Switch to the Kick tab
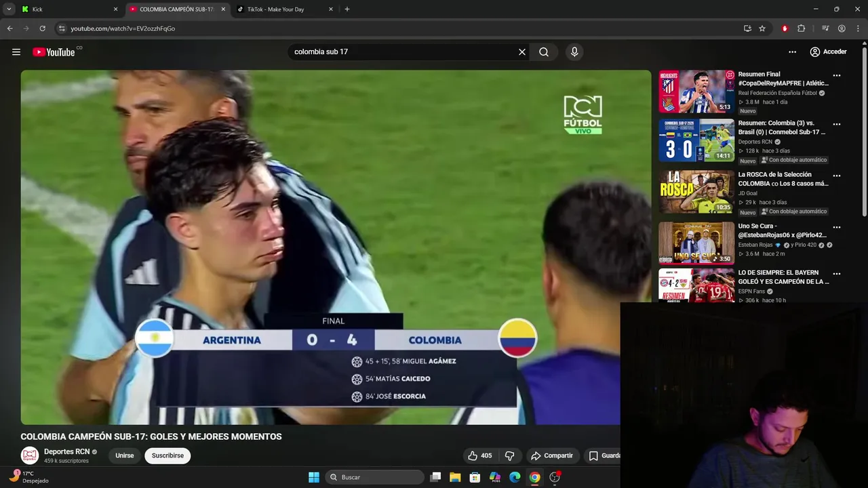 coord(70,9)
